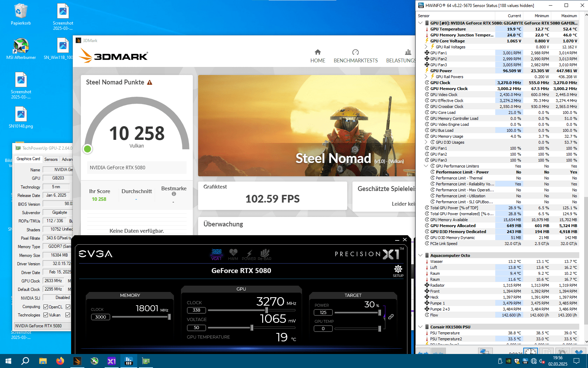Open the Re-BAR section in Precision X1
This screenshot has width=588, height=368.
click(265, 254)
